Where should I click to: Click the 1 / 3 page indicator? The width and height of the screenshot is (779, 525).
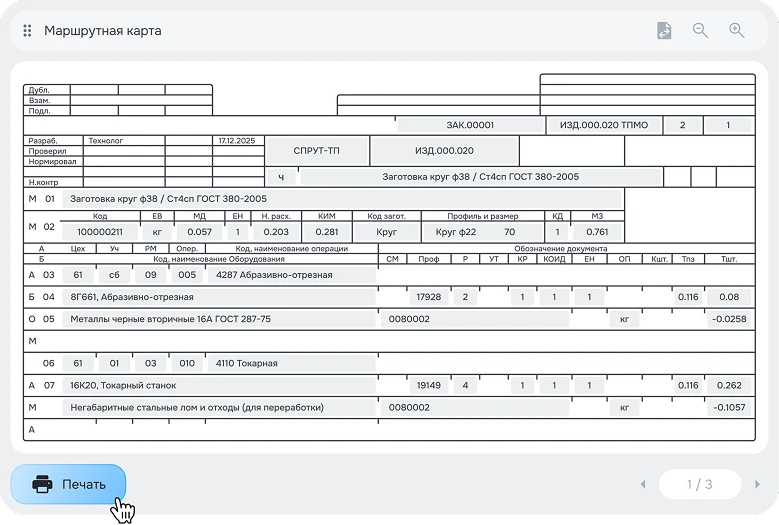(x=699, y=485)
